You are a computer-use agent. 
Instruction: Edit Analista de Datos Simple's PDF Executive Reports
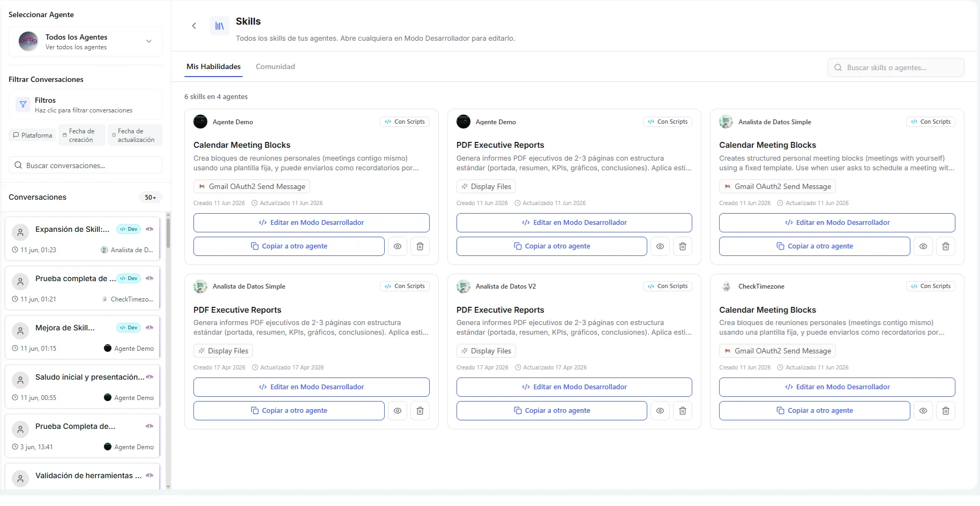(311, 387)
